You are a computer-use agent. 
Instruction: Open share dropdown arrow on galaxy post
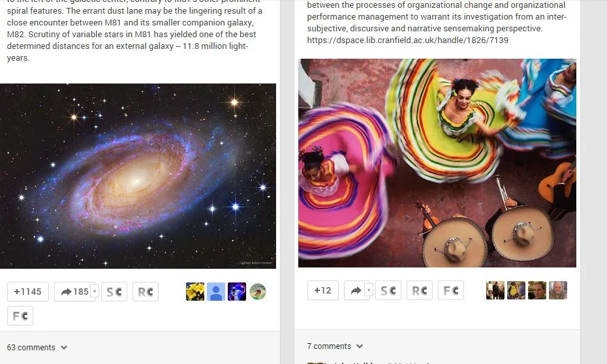(95, 292)
